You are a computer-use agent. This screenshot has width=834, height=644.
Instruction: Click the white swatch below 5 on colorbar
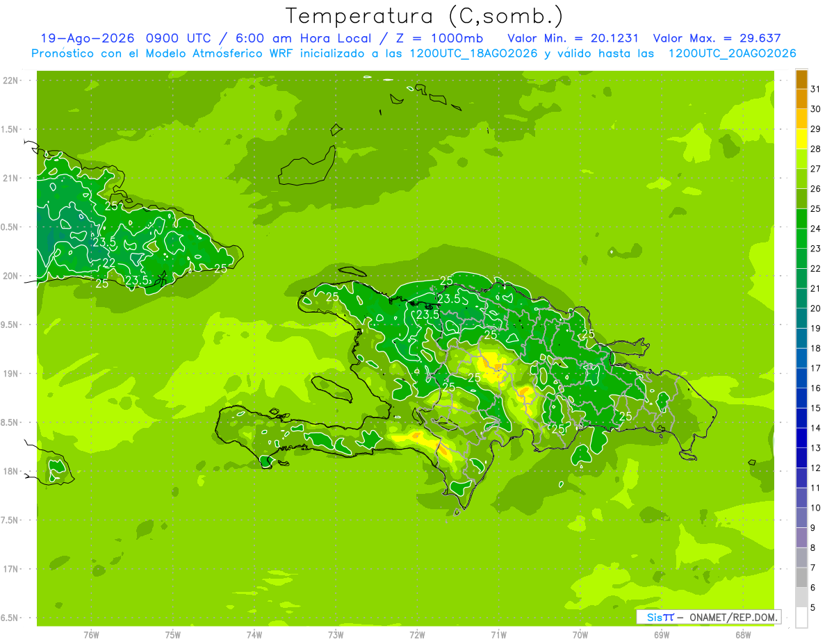point(801,618)
